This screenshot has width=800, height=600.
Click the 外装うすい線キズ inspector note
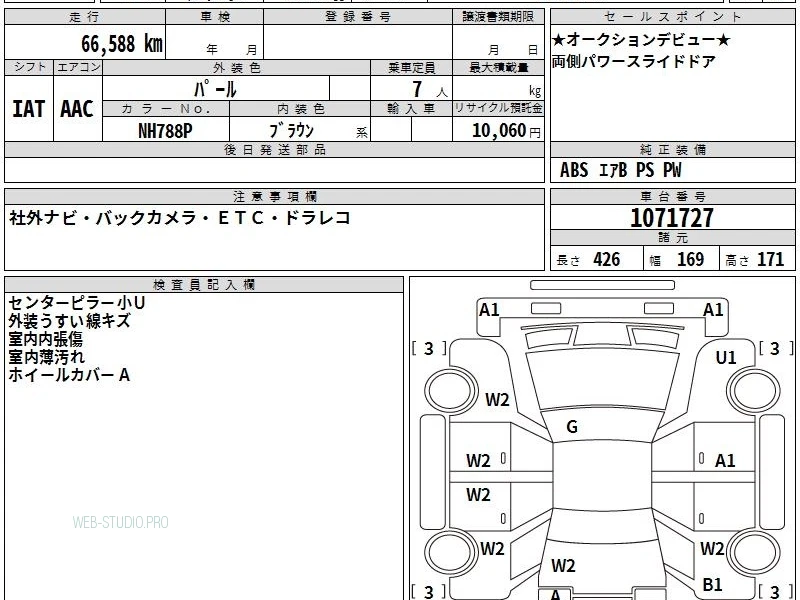(69, 321)
